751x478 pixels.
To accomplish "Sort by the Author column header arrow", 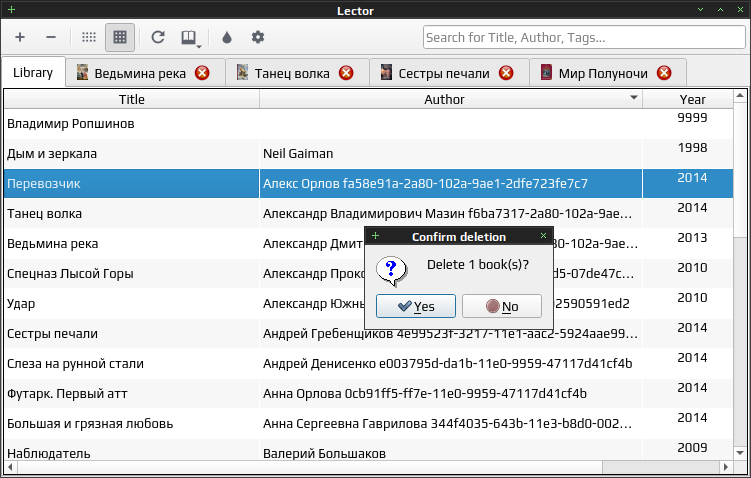I will pos(634,98).
